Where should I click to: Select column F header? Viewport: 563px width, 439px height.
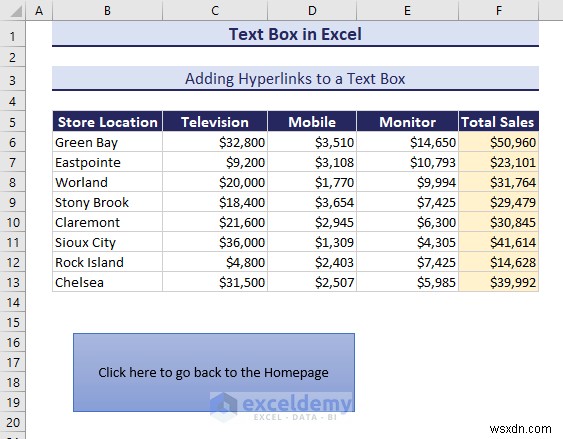pyautogui.click(x=499, y=10)
